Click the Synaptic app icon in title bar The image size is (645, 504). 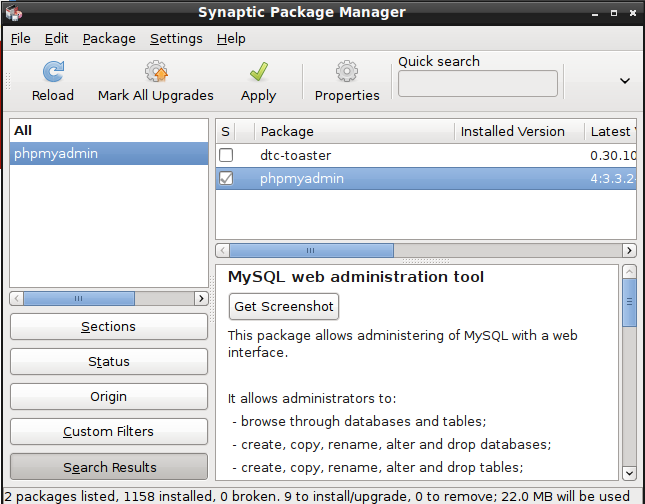coord(14,13)
